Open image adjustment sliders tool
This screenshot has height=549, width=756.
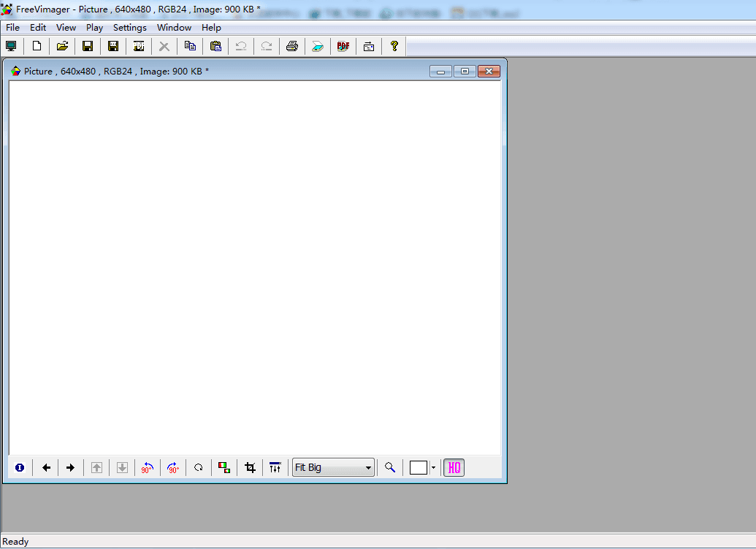pos(275,468)
